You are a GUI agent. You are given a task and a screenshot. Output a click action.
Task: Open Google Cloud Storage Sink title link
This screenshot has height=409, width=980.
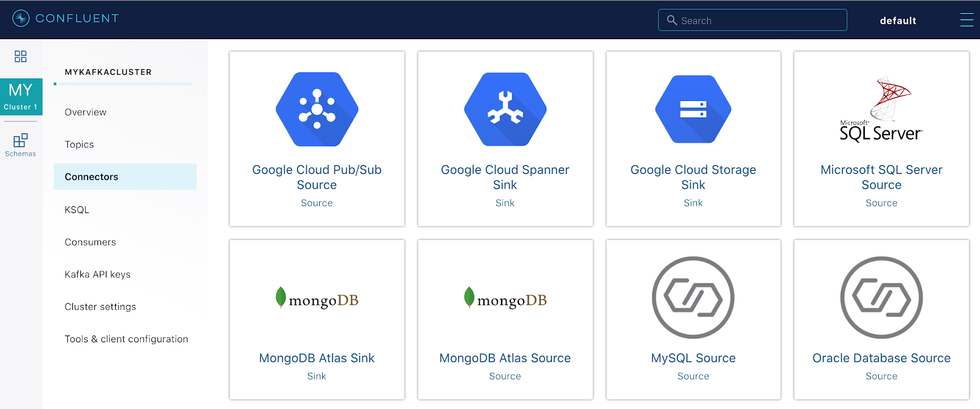(693, 177)
